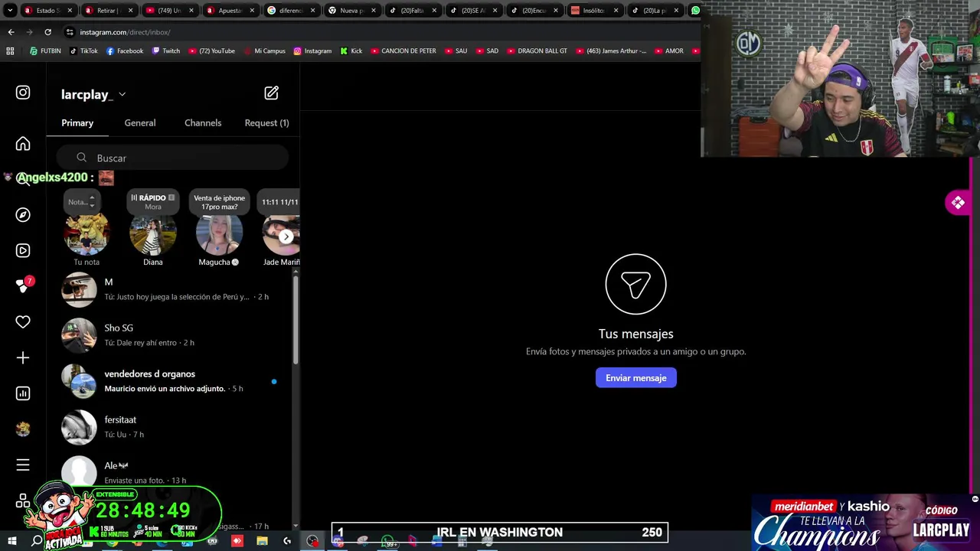
Task: Open the Facebook bookmark
Action: tap(124, 51)
